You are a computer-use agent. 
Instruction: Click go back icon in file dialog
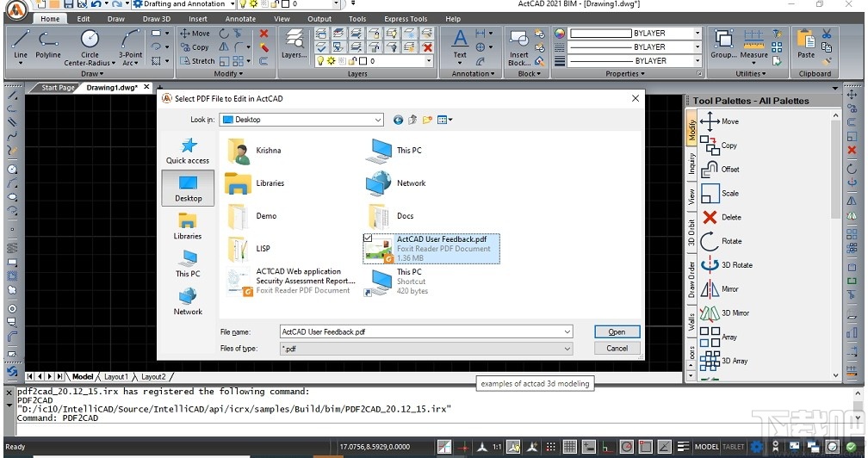[398, 120]
